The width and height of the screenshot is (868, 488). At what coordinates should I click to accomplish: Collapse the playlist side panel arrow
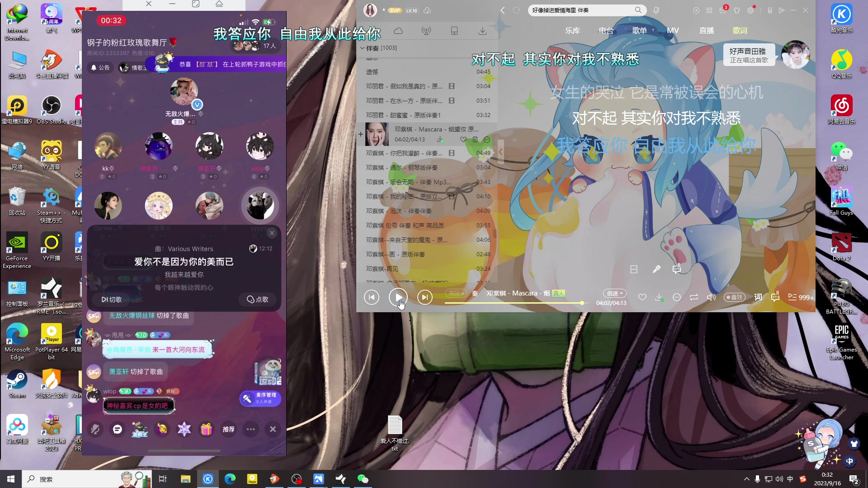[x=500, y=152]
